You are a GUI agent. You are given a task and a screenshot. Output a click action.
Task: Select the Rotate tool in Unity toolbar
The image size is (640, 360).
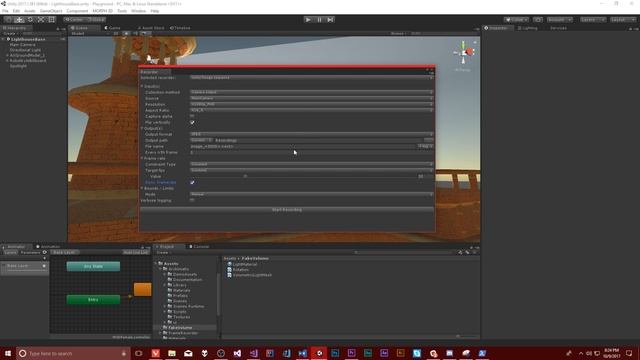pyautogui.click(x=30, y=20)
